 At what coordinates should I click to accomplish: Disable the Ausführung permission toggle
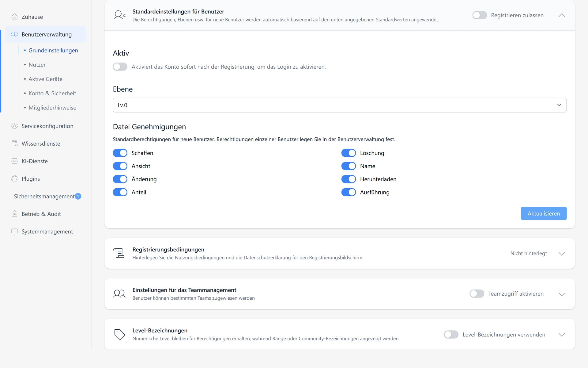(349, 192)
